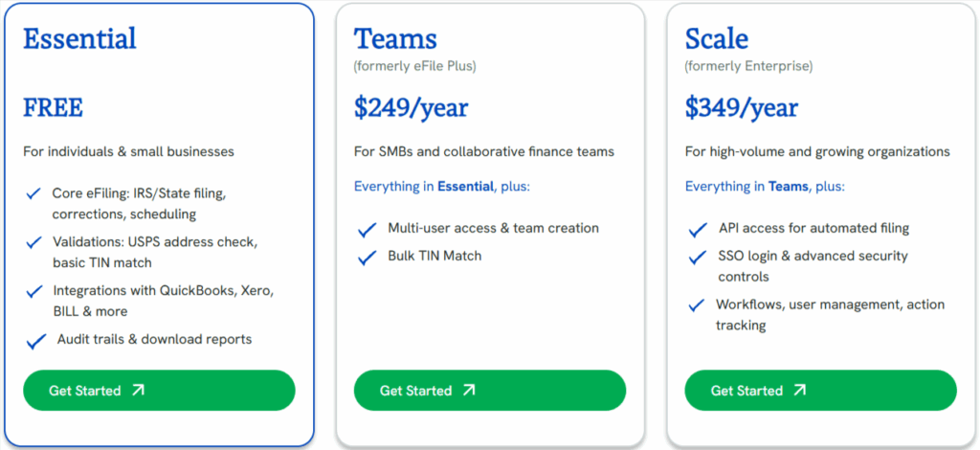Click the bold Teams link in Scale card
This screenshot has width=980, height=450.
(789, 187)
